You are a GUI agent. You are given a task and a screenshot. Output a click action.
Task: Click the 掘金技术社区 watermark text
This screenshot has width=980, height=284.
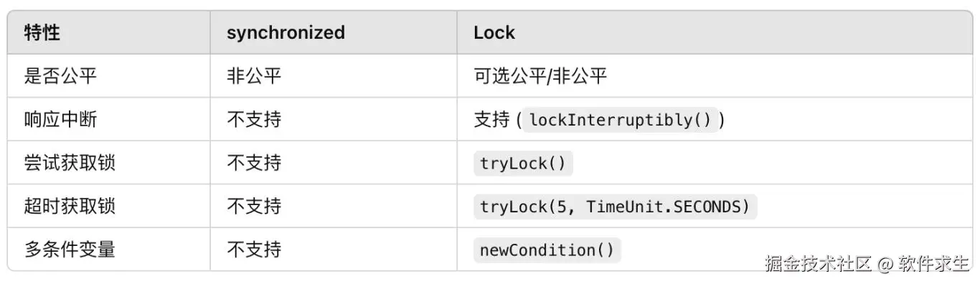[817, 263]
